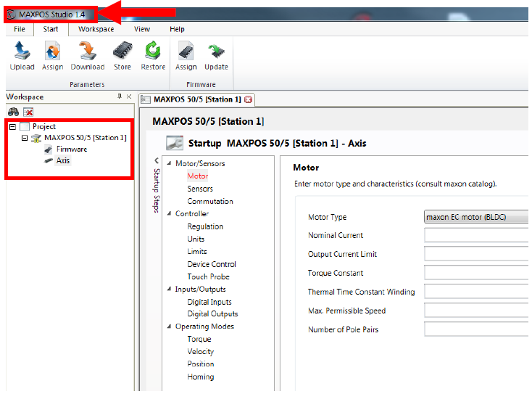Click the Operating Modes group label
Viewport: 532px width, 394px height.
pos(204,327)
